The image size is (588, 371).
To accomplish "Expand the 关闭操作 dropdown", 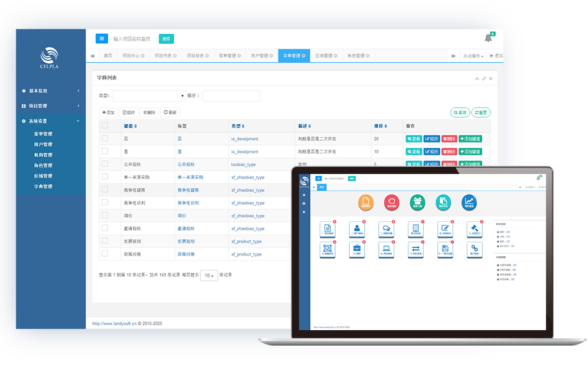I will point(473,56).
